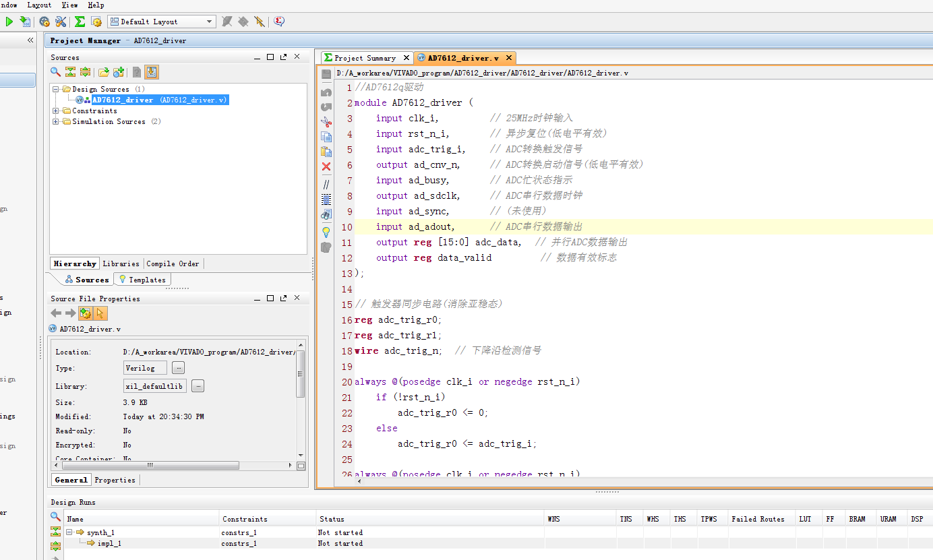Click the Find binoculars icon in editor sidebar
The width and height of the screenshot is (933, 560).
pos(326,215)
